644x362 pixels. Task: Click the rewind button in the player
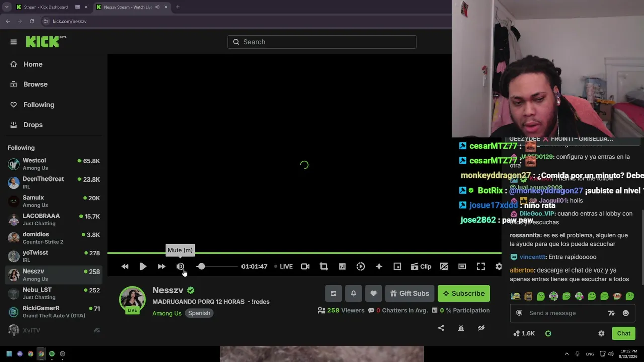tap(125, 266)
